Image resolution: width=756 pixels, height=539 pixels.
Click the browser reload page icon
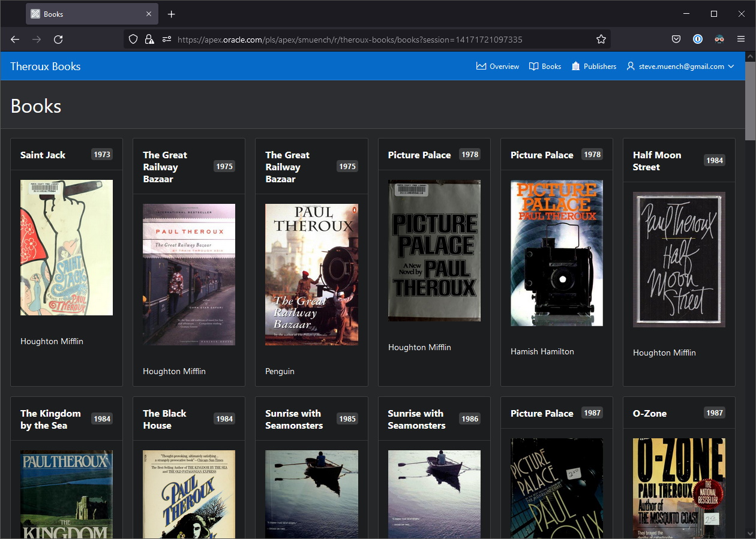coord(58,40)
